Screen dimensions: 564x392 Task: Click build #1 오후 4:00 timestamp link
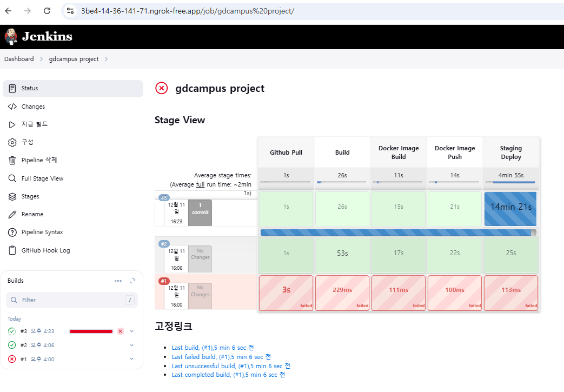pos(42,359)
